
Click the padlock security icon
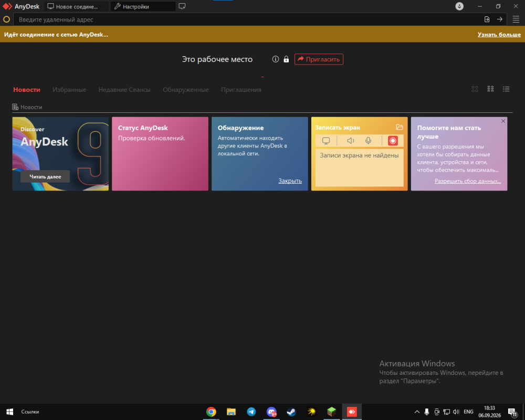[x=286, y=59]
